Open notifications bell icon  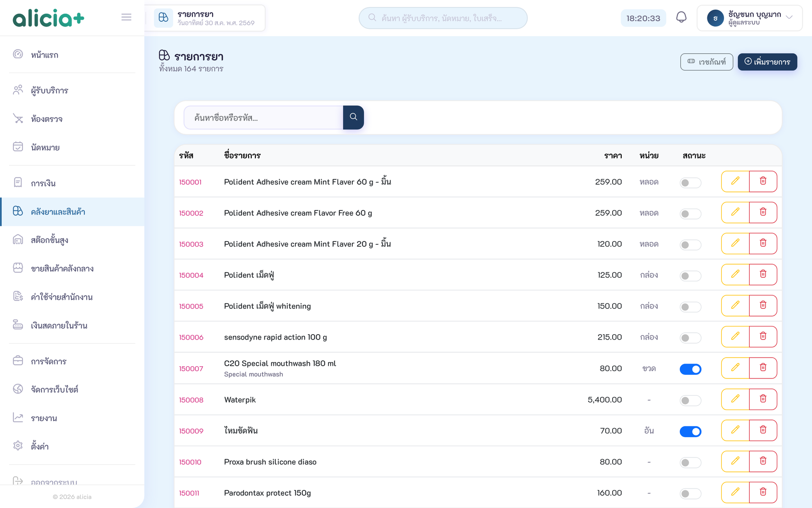coord(681,18)
